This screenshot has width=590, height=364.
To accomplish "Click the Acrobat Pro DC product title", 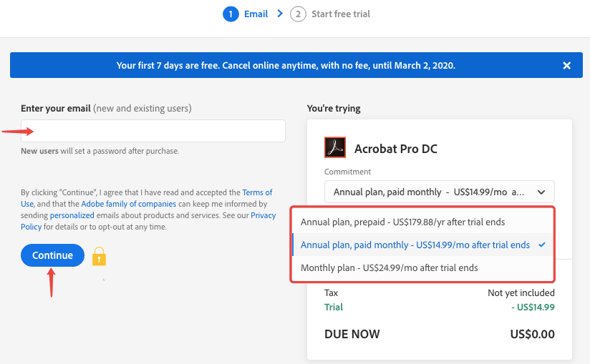I will [x=396, y=149].
